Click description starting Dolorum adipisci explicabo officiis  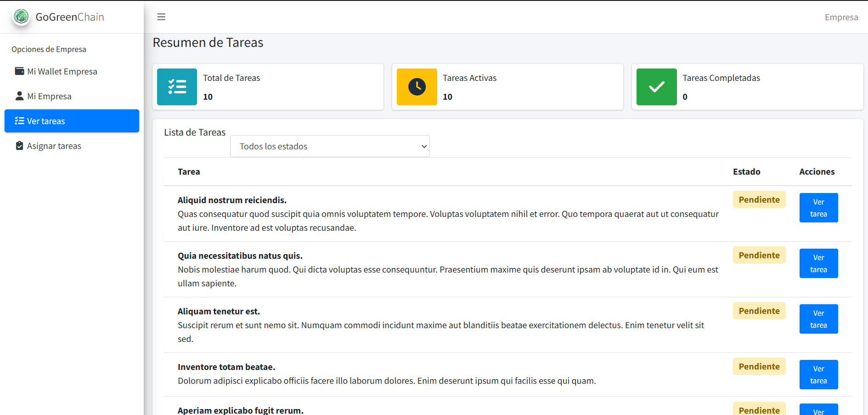(387, 381)
